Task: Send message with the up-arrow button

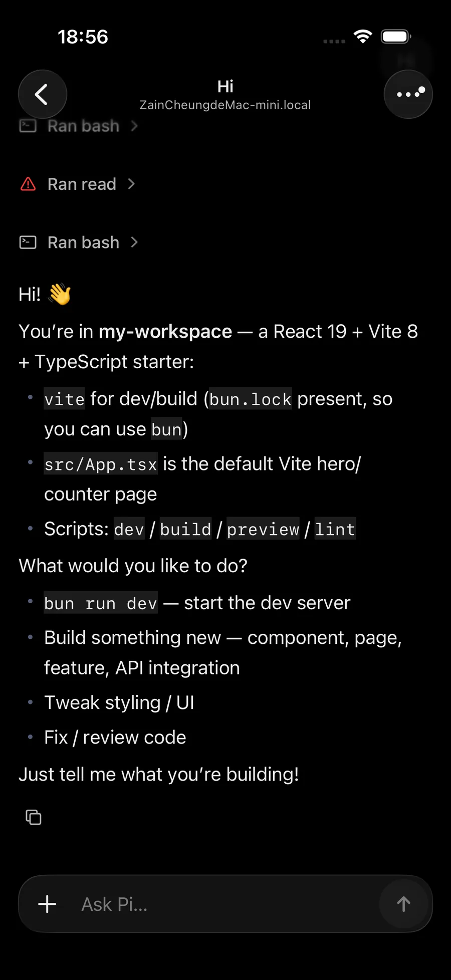Action: pos(404,904)
